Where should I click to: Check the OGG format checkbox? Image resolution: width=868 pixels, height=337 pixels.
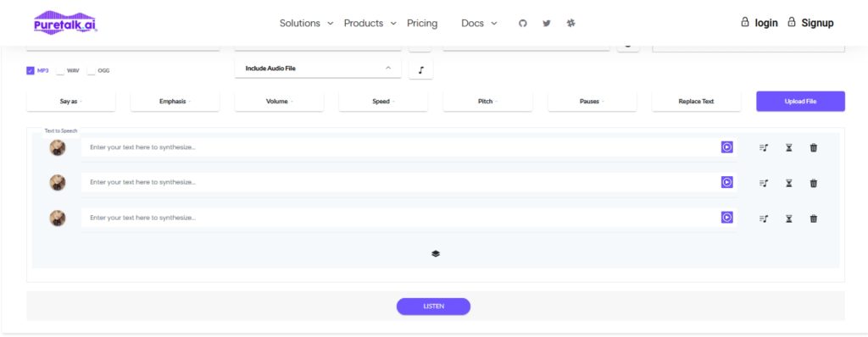coord(92,71)
